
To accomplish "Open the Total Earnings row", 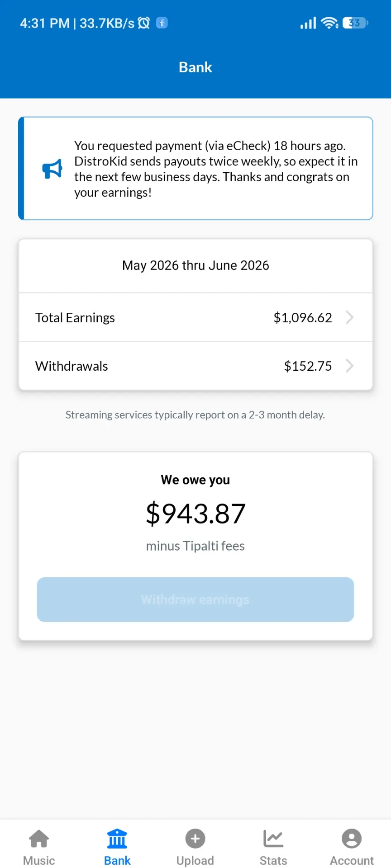I will coord(195,317).
